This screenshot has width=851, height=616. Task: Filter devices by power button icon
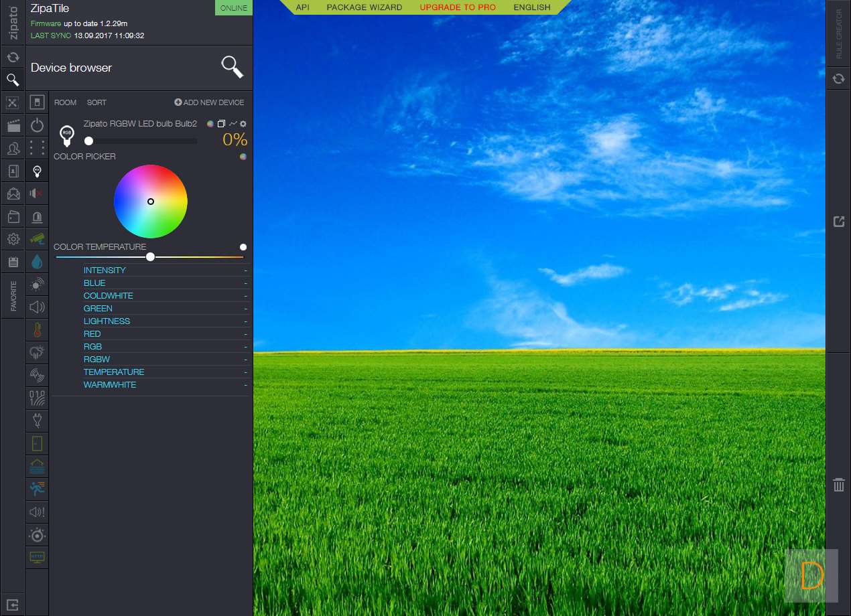37,125
